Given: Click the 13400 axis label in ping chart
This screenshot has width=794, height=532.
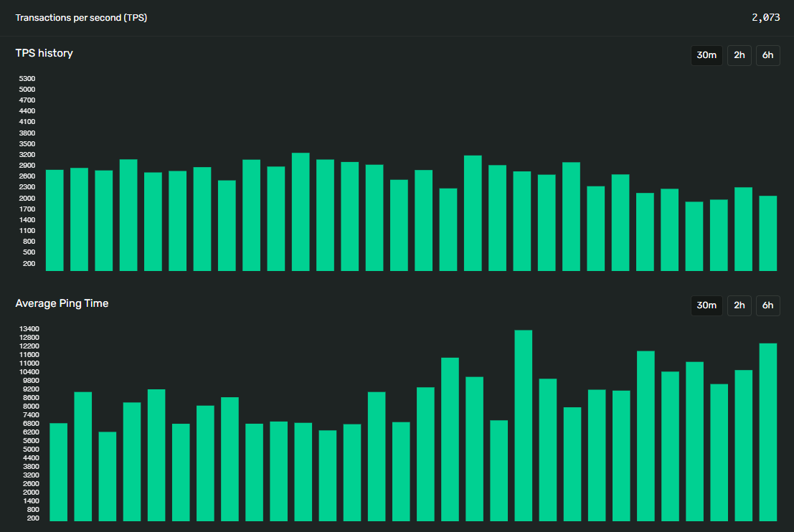Looking at the screenshot, I should pyautogui.click(x=29, y=329).
